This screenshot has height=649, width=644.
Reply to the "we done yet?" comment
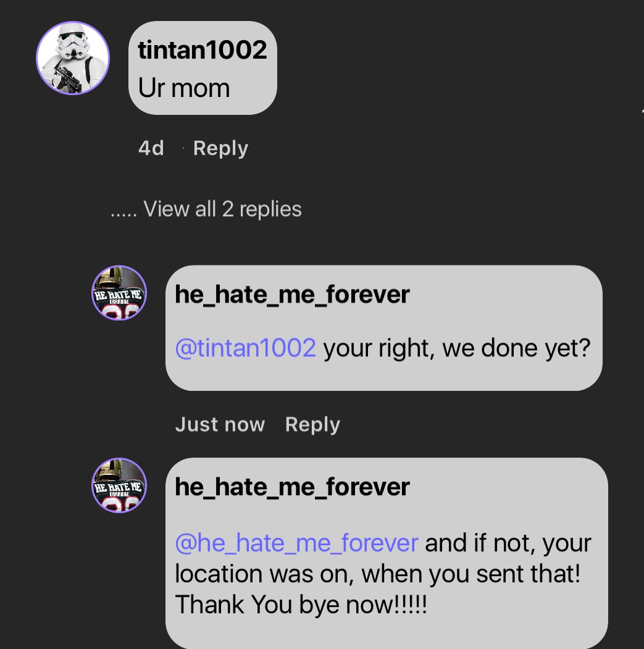point(312,425)
